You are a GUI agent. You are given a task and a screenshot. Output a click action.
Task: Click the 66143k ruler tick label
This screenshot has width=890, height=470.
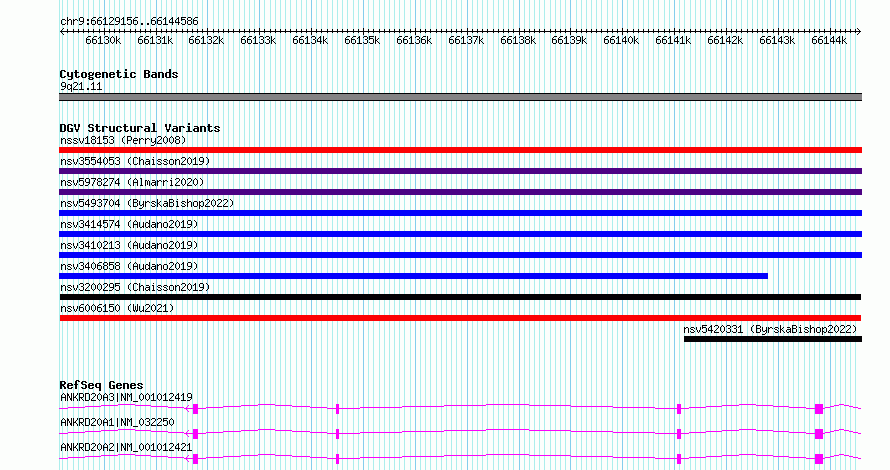pos(777,40)
